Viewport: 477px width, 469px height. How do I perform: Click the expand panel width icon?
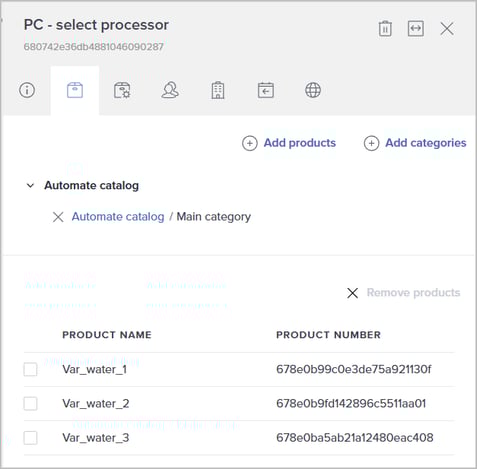[416, 28]
